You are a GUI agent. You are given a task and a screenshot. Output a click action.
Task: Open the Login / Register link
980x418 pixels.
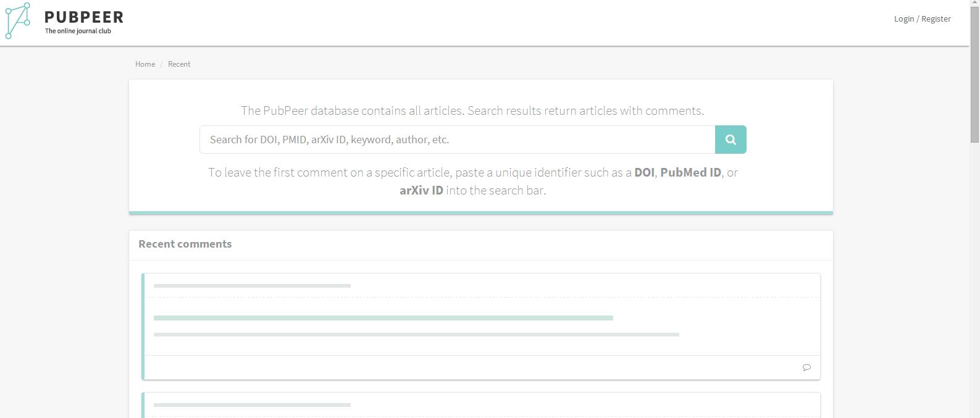tap(922, 19)
